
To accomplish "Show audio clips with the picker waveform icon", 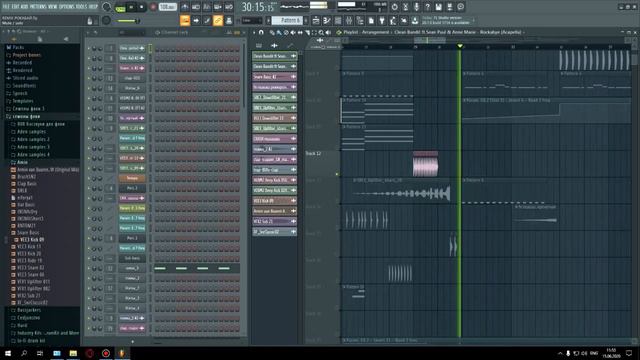I will [274, 45].
